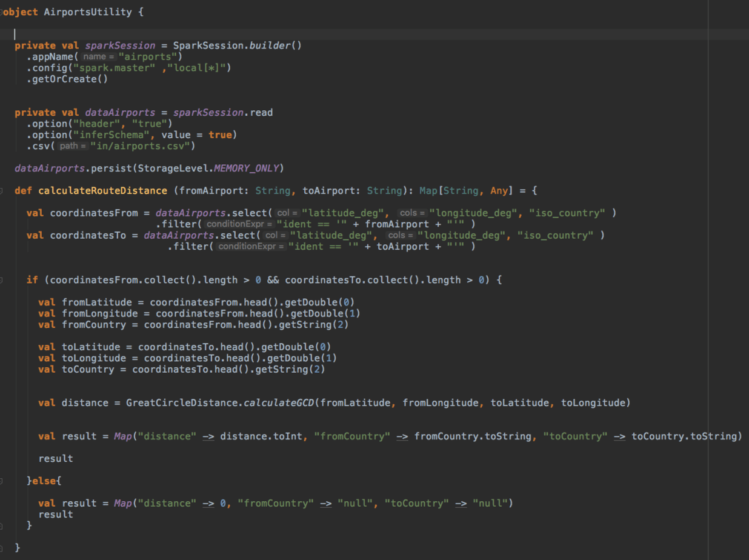The image size is (749, 560).
Task: Collapse the AirportsUtility object fold marker
Action: [x=2, y=12]
